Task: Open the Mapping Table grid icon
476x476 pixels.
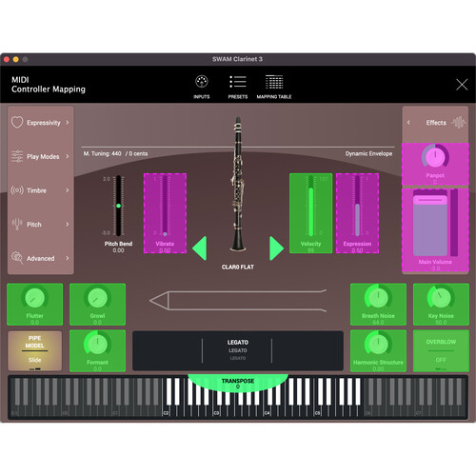Action: coord(274,82)
